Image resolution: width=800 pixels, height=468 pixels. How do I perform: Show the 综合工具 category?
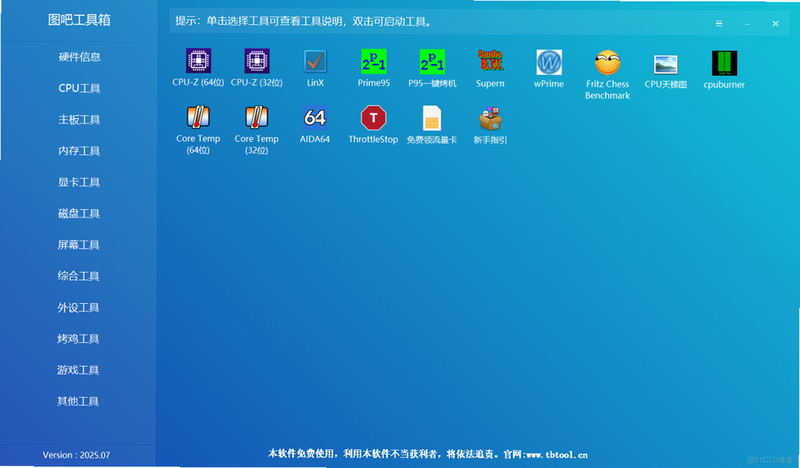coord(79,276)
